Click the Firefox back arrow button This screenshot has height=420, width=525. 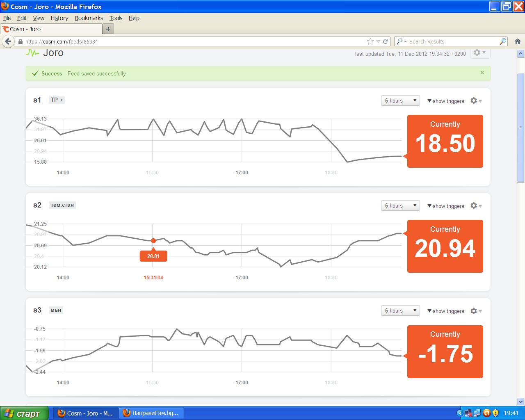pyautogui.click(x=8, y=41)
